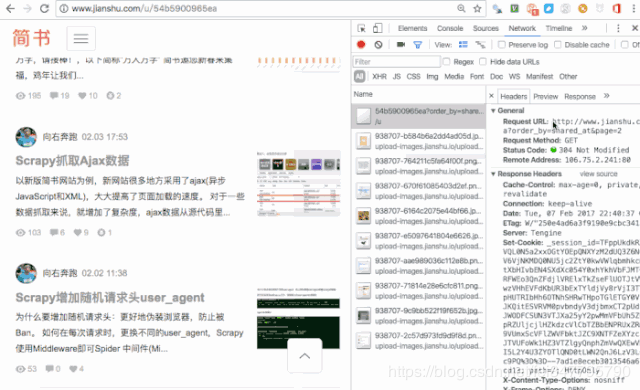Open the hamburger menu beside 简书 logo
Viewport: 640px width, 390px height.
tap(81, 38)
